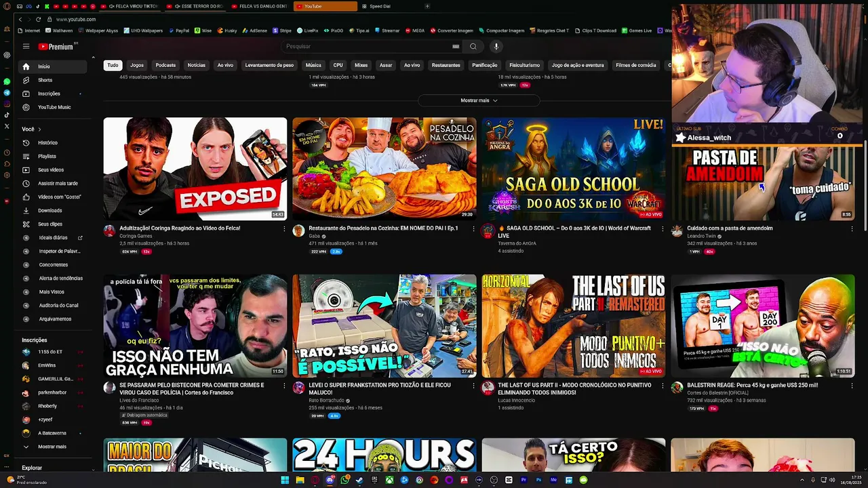The height and width of the screenshot is (488, 868).
Task: Open the Windows Start menu
Action: [x=285, y=480]
